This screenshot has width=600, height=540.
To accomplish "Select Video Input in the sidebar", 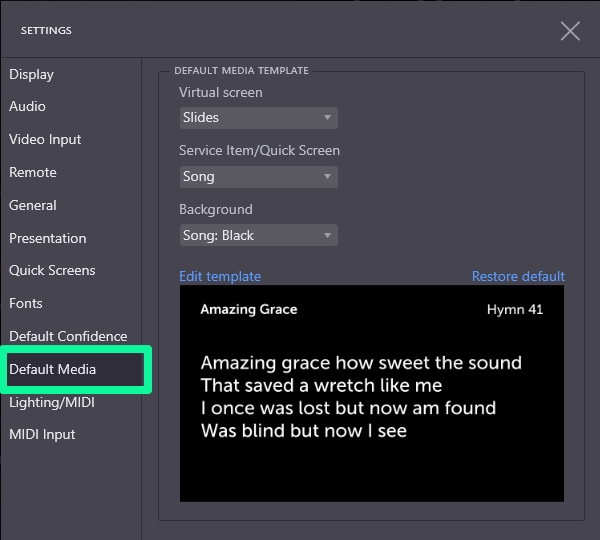I will pos(45,139).
